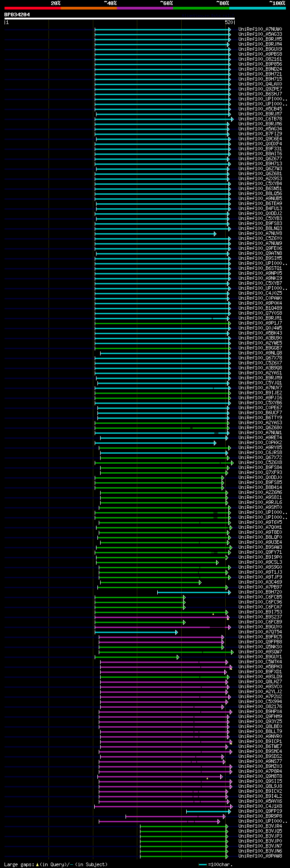Viewport: 290px width, 868px height.
Task: Click the cyan bar for UniRef100_B9H720
Action: (193, 592)
